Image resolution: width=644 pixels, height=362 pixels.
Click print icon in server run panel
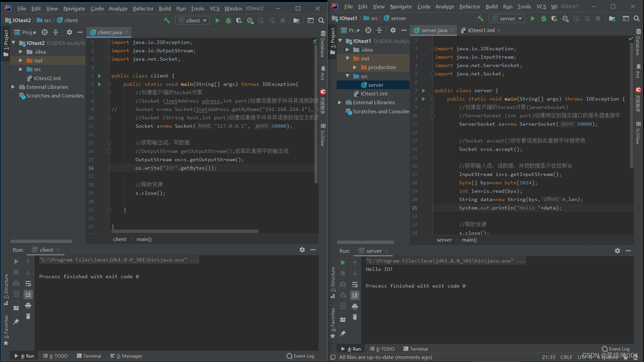point(355,307)
